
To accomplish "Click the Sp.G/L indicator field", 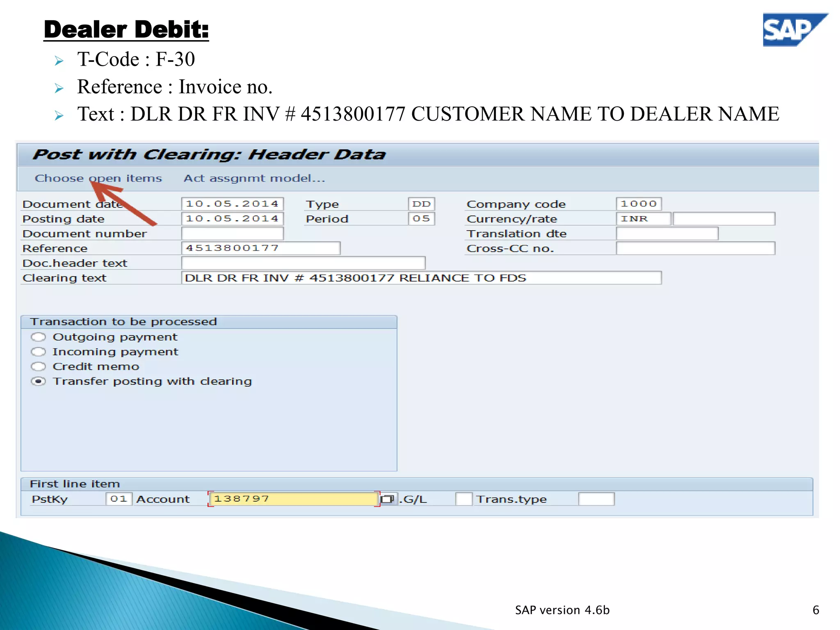I will coord(464,499).
